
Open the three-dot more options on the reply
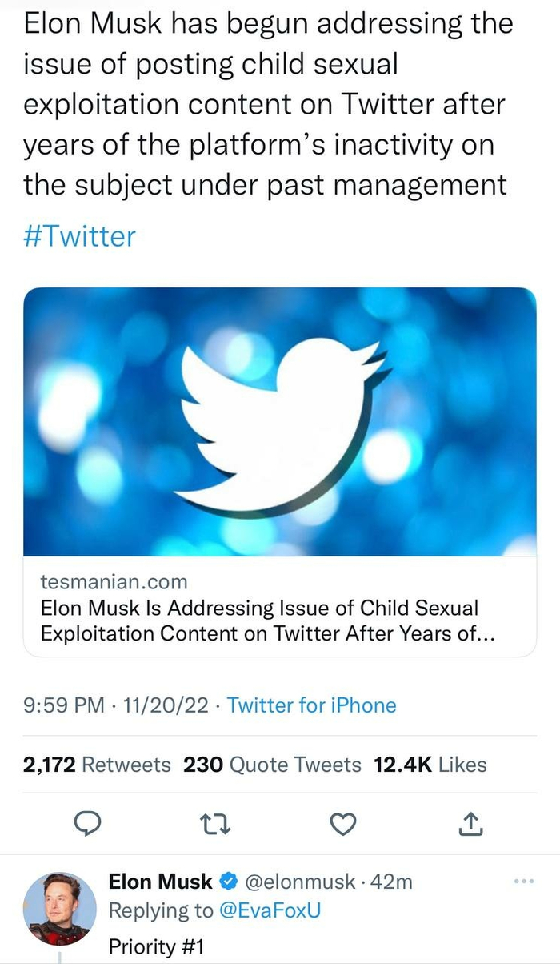click(524, 882)
